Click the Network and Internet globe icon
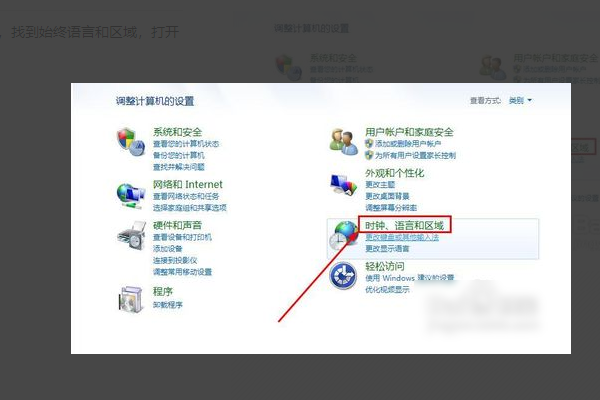 pos(131,196)
